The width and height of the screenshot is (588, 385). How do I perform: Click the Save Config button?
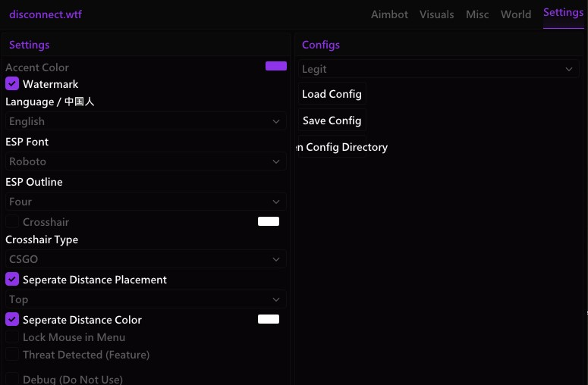(332, 121)
